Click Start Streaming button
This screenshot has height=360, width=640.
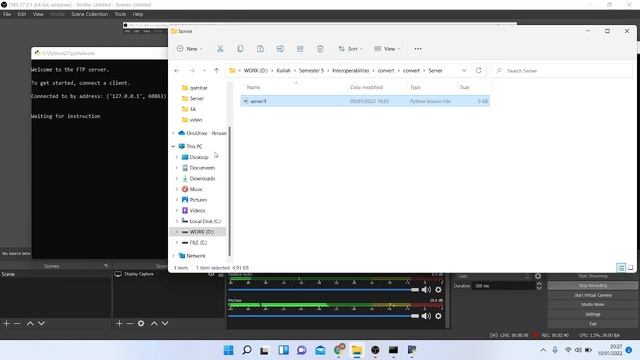[593, 276]
